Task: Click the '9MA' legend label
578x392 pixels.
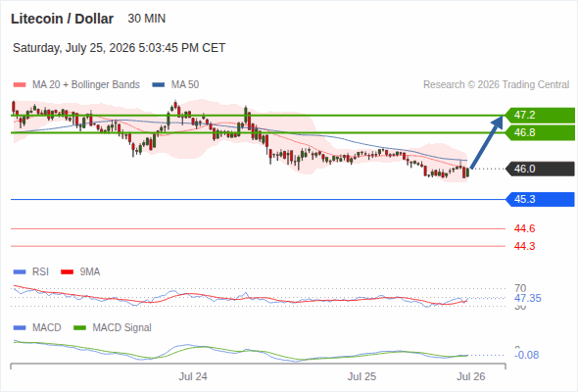Action: pyautogui.click(x=90, y=272)
